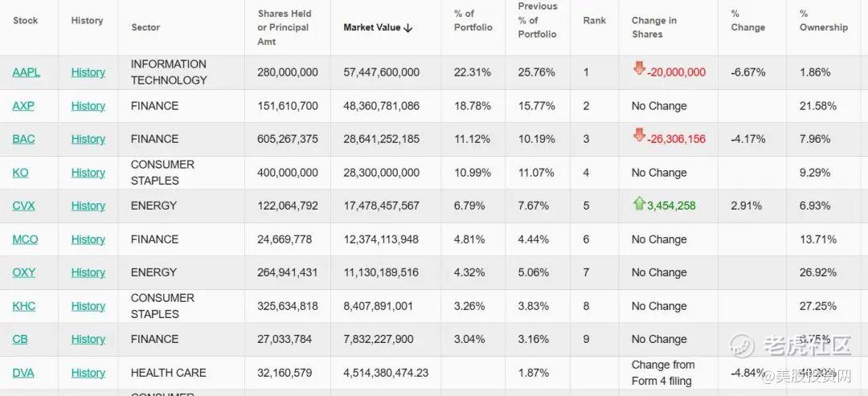Click the red down arrow in AAPL row
868x396 pixels.
click(x=639, y=69)
